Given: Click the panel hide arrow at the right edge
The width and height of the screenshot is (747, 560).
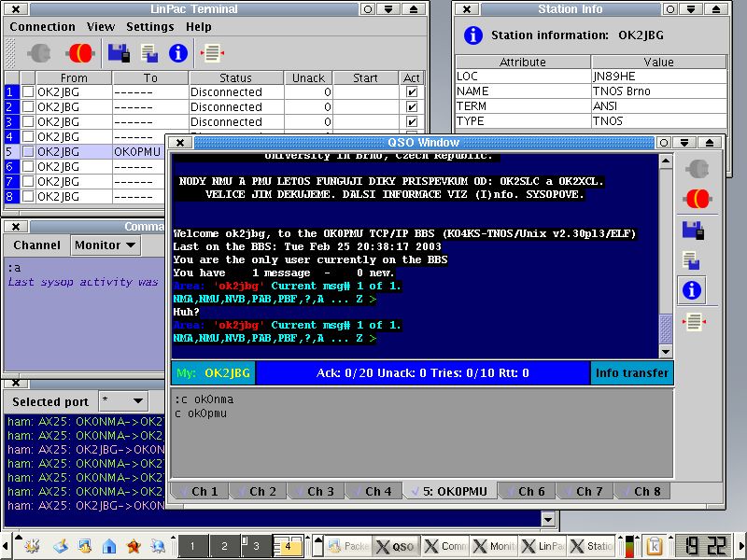Looking at the screenshot, I should [x=741, y=546].
